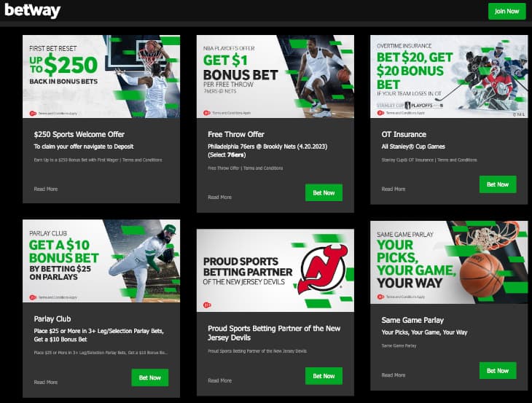Viewport: 532px width, 403px height.
Task: Open Read More on Free Throw Offer
Action: (x=219, y=197)
